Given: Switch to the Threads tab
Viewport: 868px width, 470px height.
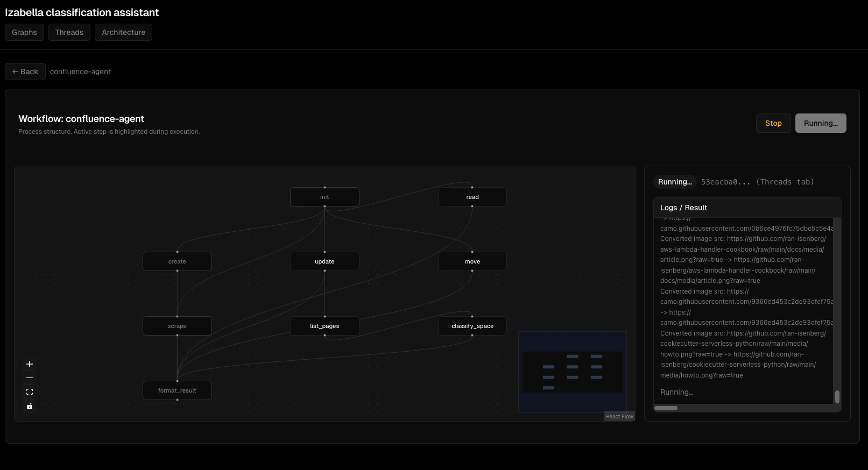Looking at the screenshot, I should click(69, 32).
